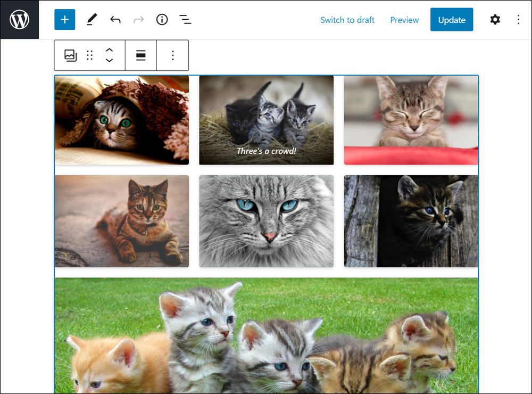The height and width of the screenshot is (394, 532).
Task: Redo the last undone change
Action: coord(138,20)
